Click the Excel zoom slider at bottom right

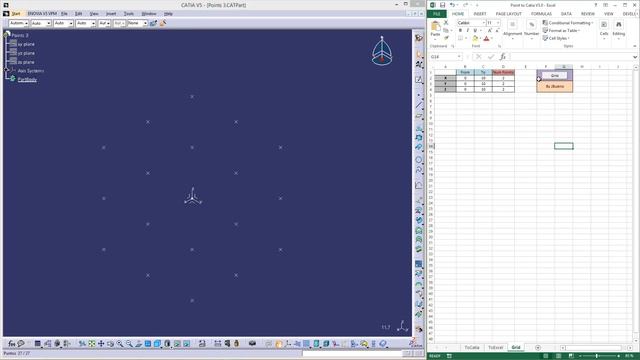click(x=596, y=356)
